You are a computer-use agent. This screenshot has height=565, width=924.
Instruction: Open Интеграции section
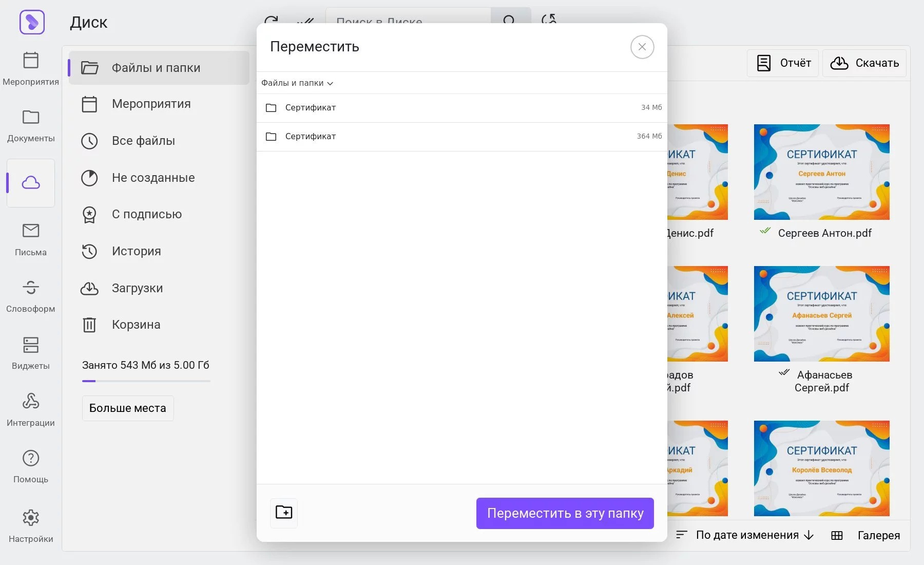[31, 409]
